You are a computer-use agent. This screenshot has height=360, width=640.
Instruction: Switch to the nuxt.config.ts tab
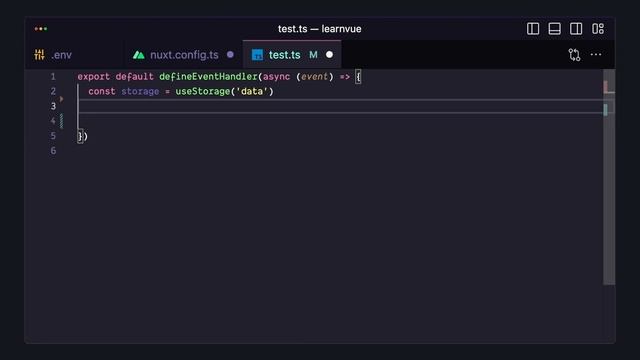[184, 55]
